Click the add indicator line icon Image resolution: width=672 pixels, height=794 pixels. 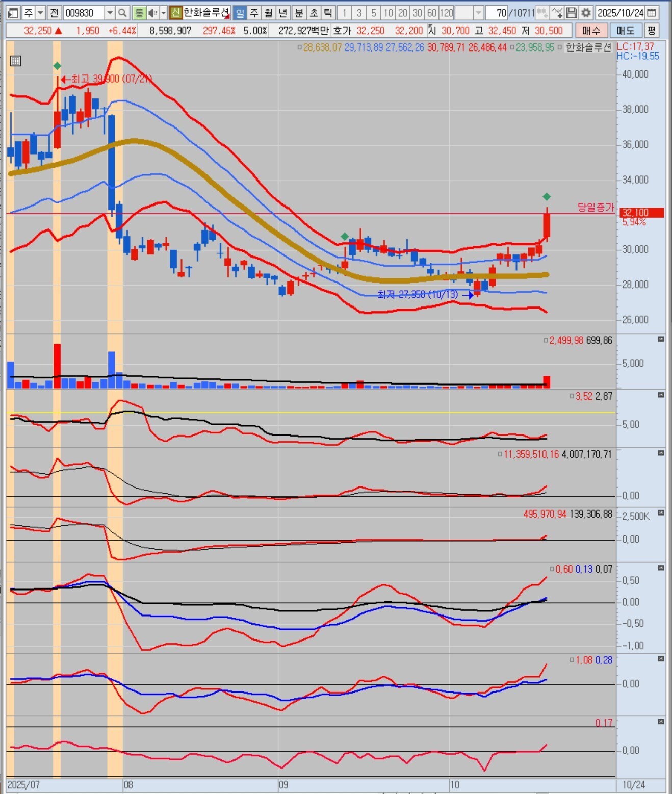pyautogui.click(x=557, y=13)
